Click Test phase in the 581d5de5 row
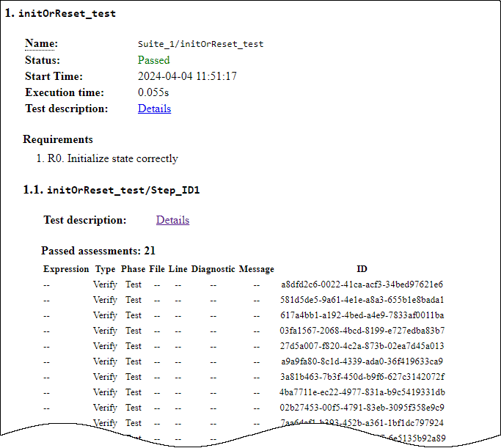The image size is (501, 448). [x=134, y=300]
